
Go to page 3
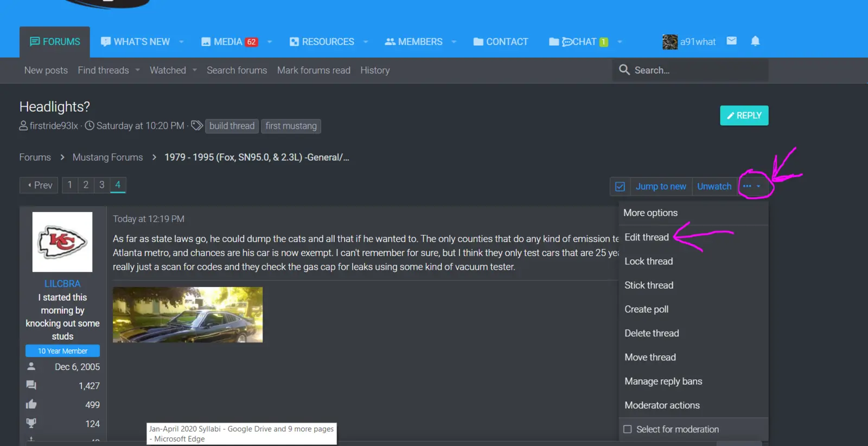(x=101, y=185)
